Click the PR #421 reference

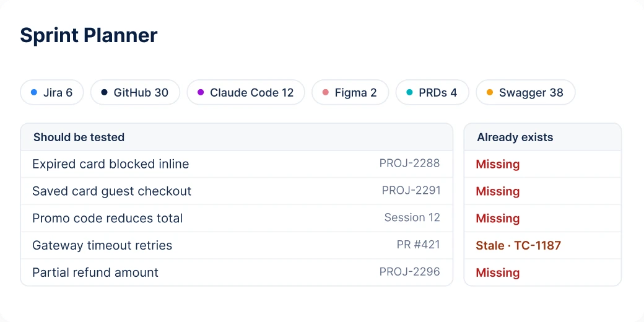tap(418, 245)
